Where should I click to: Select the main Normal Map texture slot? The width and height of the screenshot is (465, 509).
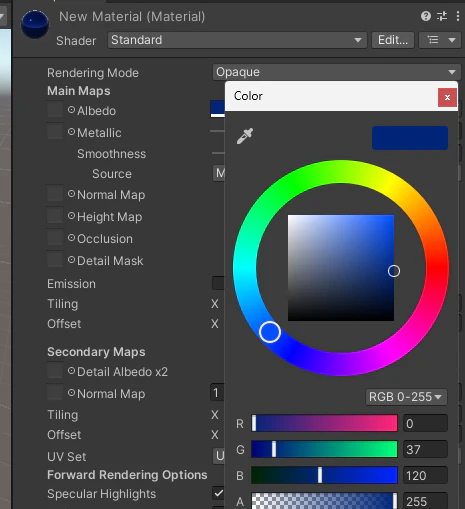coord(55,194)
